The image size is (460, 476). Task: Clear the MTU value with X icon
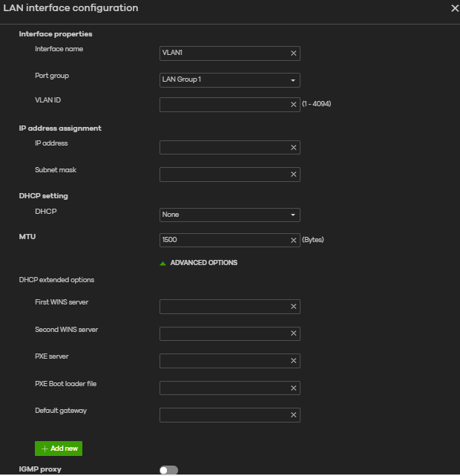tap(293, 240)
